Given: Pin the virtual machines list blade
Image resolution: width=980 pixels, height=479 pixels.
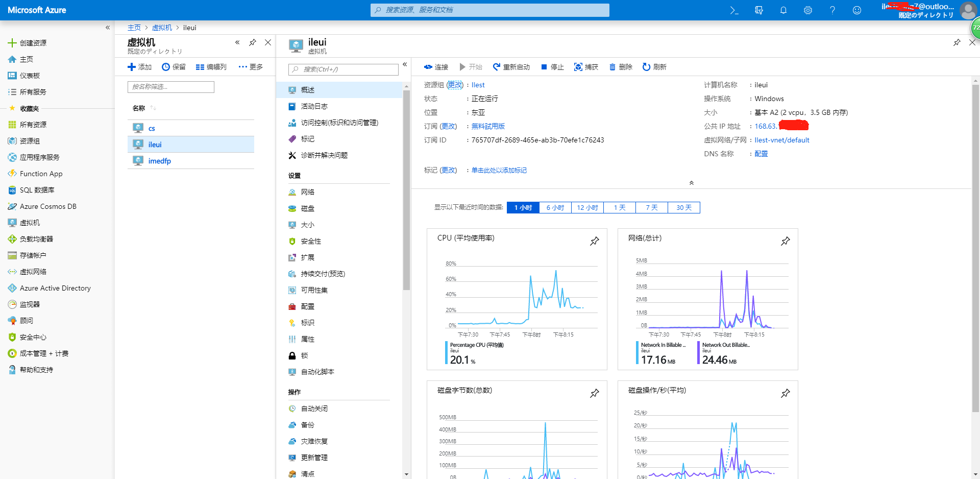Looking at the screenshot, I should [x=253, y=42].
